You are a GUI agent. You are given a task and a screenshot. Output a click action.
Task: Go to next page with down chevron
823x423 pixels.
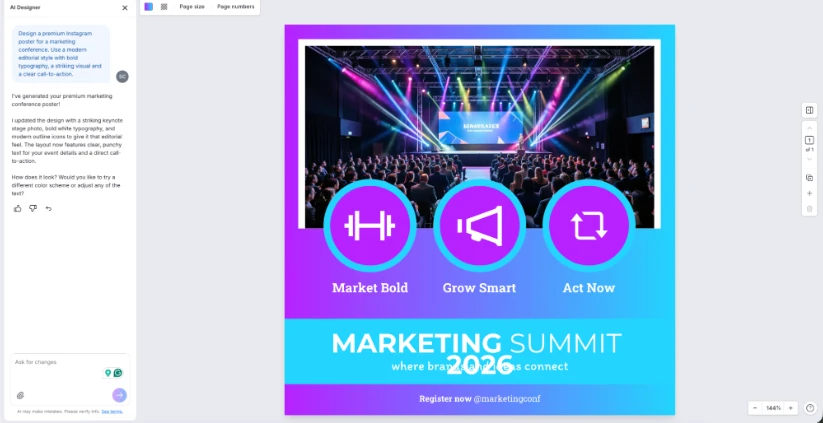click(809, 159)
